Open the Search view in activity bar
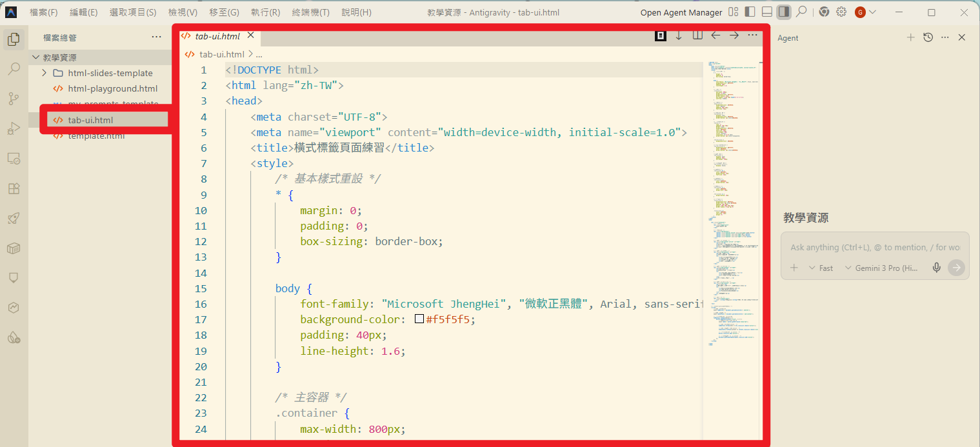The image size is (980, 447). (14, 69)
